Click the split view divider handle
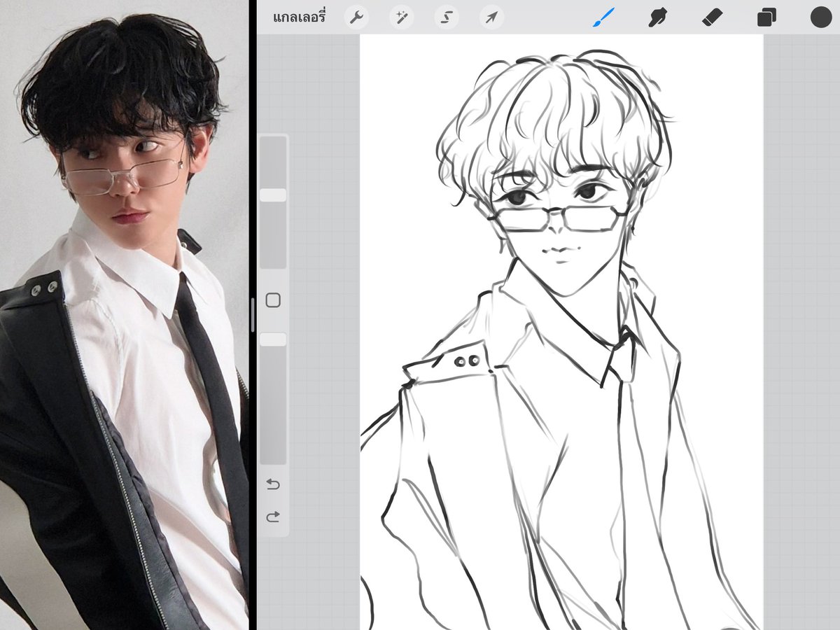The width and height of the screenshot is (840, 630). tap(253, 315)
